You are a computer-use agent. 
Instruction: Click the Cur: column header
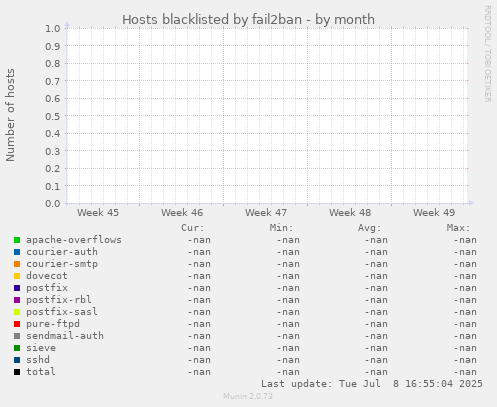(193, 228)
